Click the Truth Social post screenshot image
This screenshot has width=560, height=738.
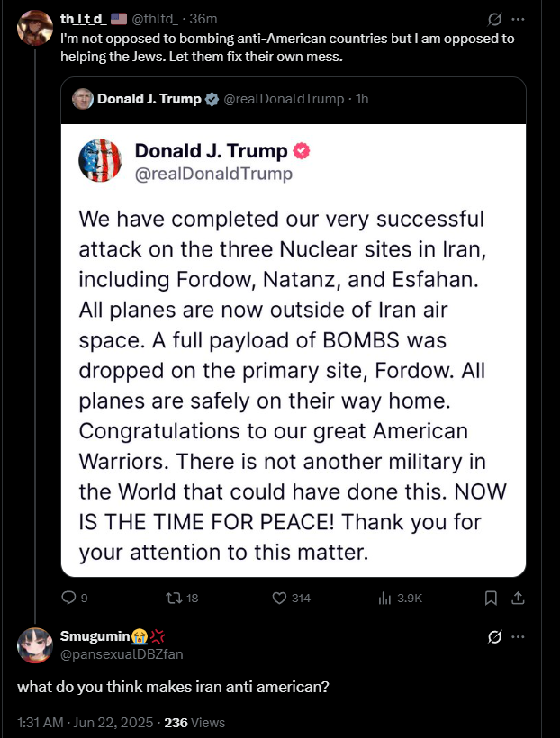(x=294, y=350)
